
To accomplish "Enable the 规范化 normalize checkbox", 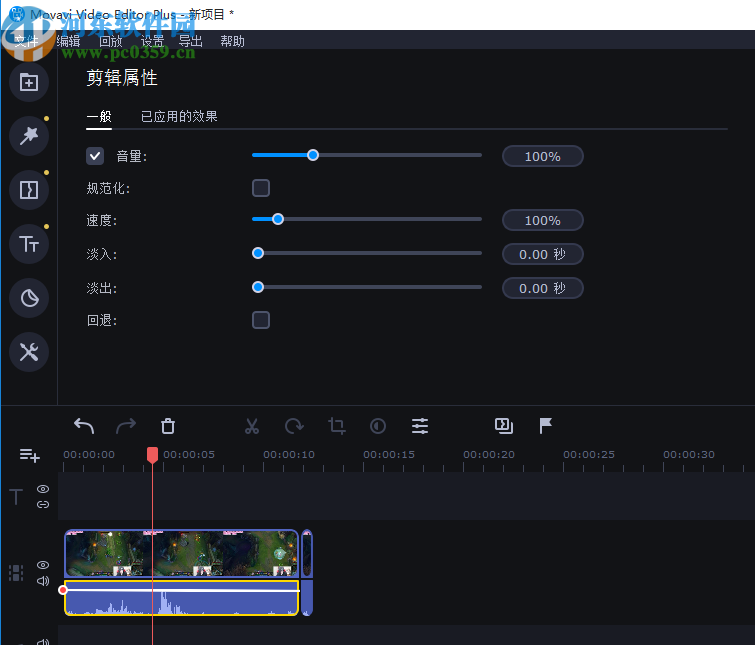I will coord(261,188).
